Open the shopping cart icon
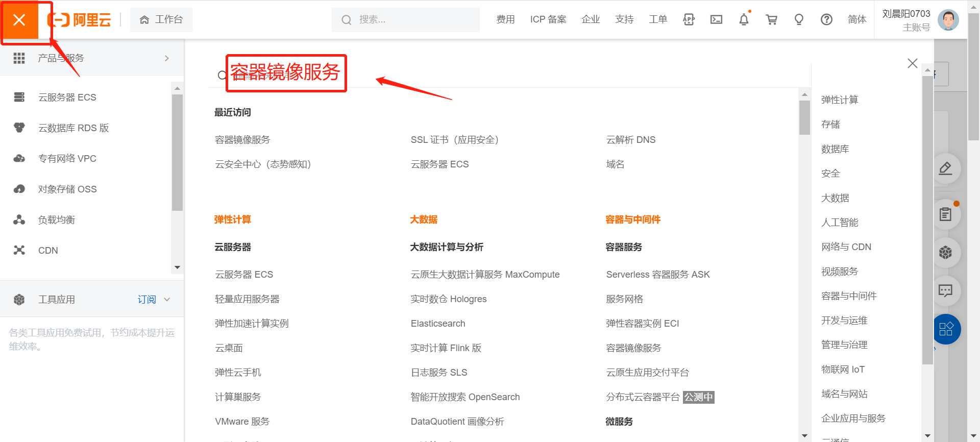 [771, 19]
